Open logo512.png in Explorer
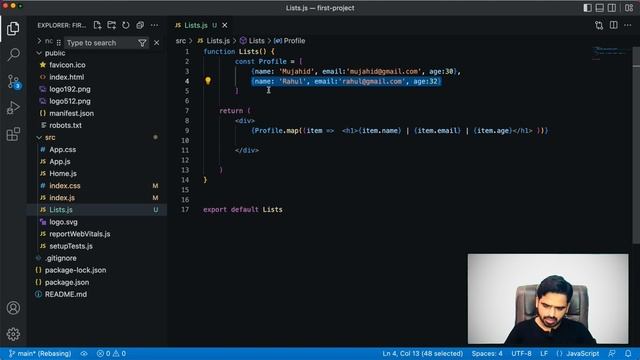640x360 pixels. [70, 101]
